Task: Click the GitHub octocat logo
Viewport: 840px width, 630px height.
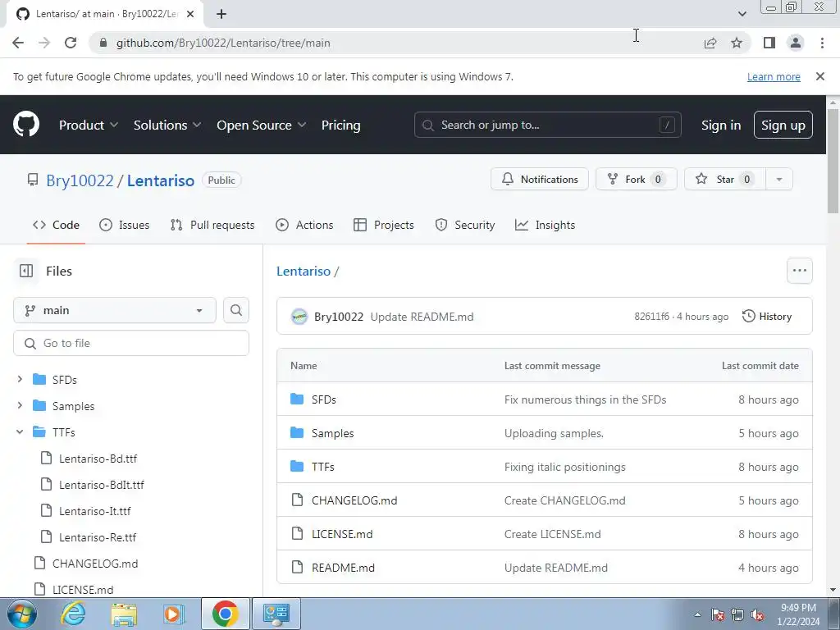Action: point(25,125)
